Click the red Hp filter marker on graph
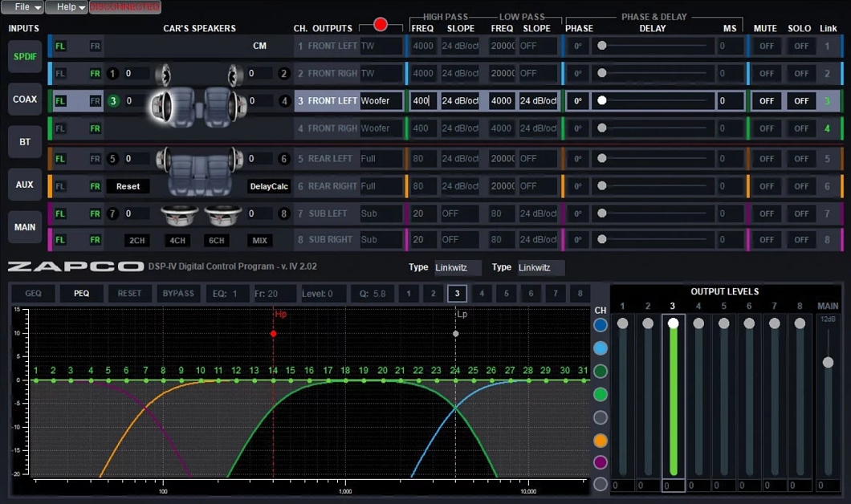This screenshot has height=504, width=851. (x=274, y=333)
